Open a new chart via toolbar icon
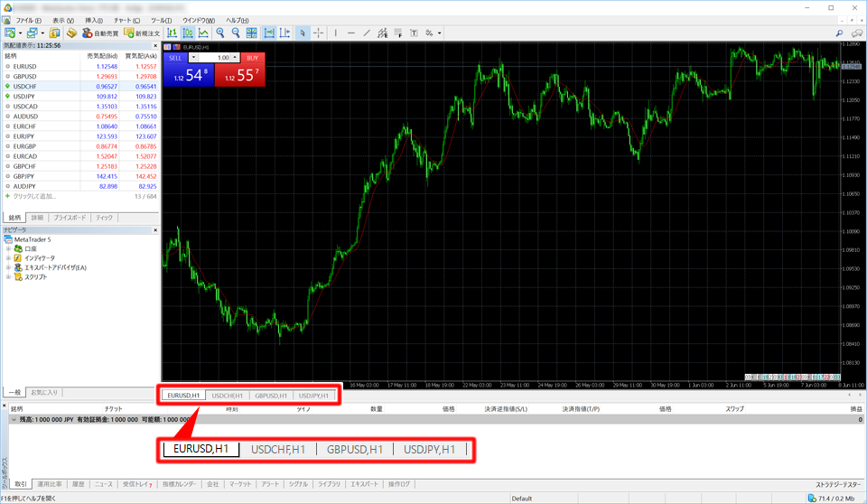867x504 pixels. point(10,33)
